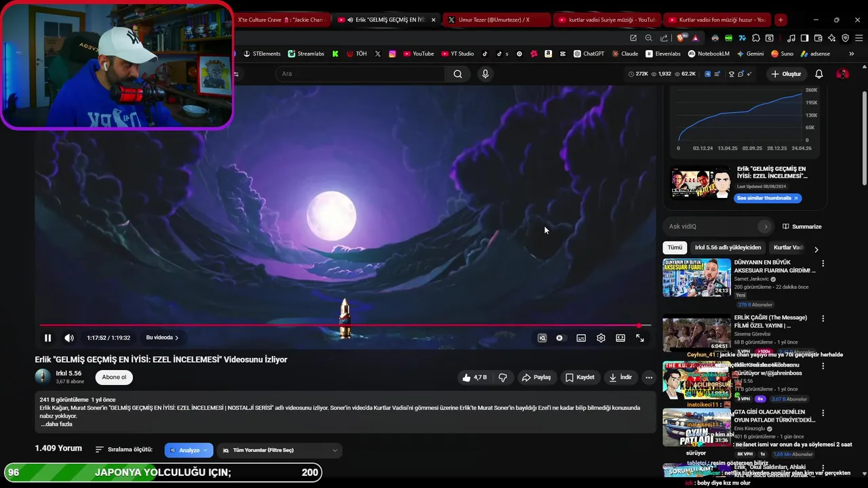Submit the Ask vidIQ arrow button
Image resolution: width=868 pixels, height=488 pixels.
click(x=766, y=226)
